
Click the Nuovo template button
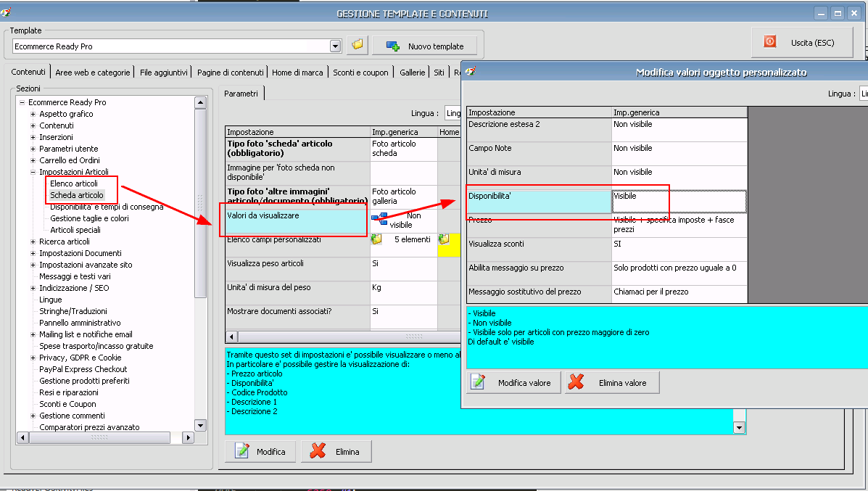pos(426,46)
